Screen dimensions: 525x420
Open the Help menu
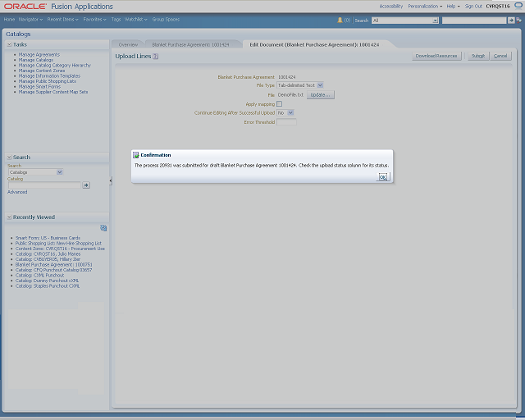[453, 6]
